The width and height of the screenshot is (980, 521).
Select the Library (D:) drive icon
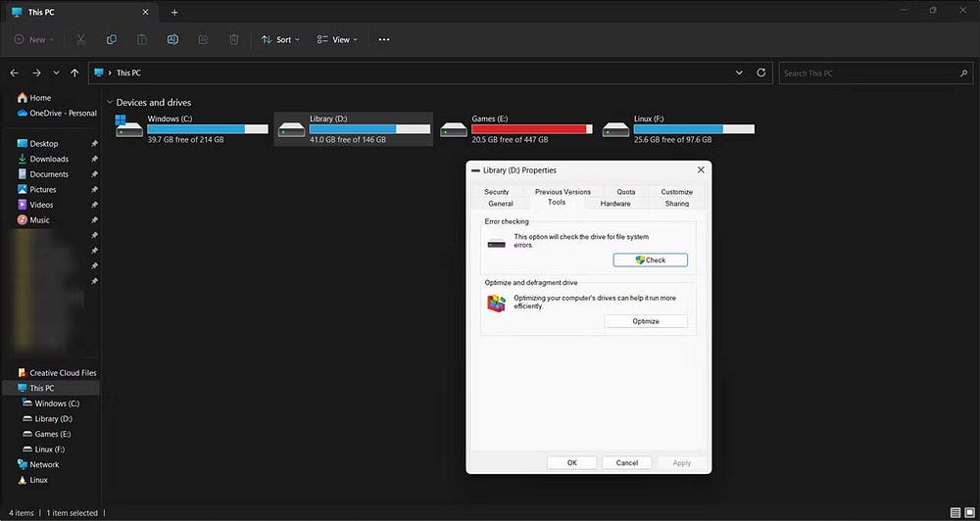[x=291, y=129]
